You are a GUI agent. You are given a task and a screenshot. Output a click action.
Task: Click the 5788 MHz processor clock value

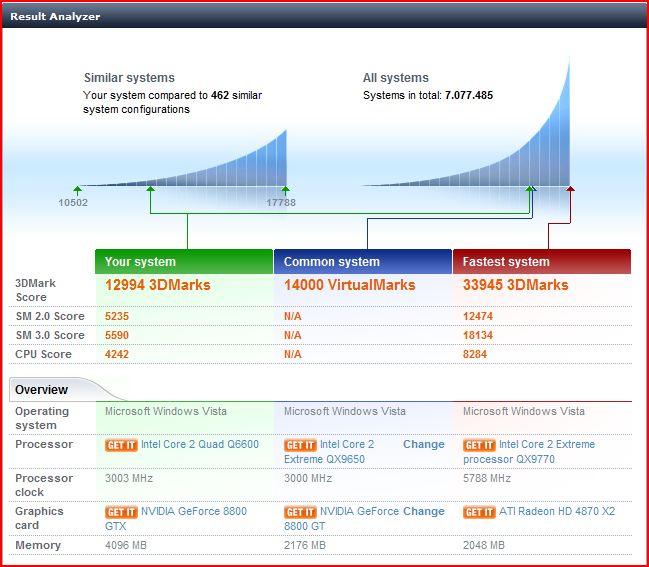click(x=487, y=478)
